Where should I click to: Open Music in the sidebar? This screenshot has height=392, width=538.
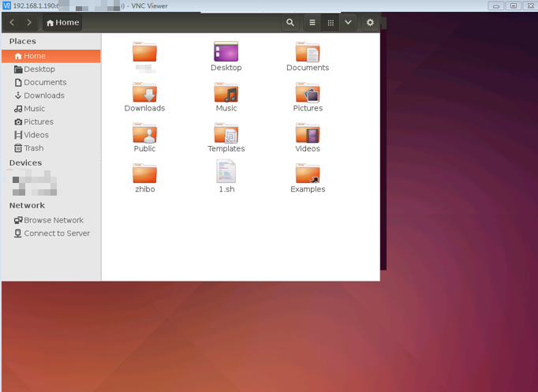coord(51,109)
